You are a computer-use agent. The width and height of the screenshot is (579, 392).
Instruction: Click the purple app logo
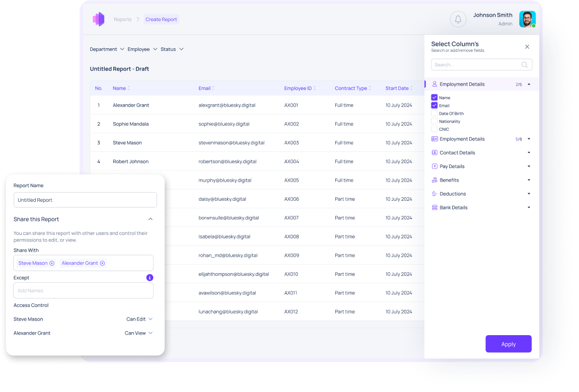[98, 19]
